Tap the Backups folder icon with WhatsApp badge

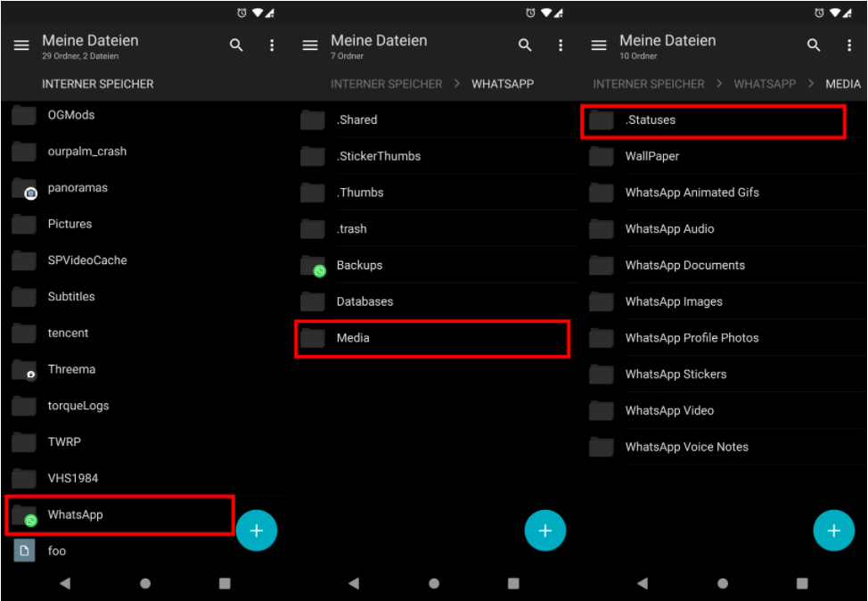pos(313,266)
